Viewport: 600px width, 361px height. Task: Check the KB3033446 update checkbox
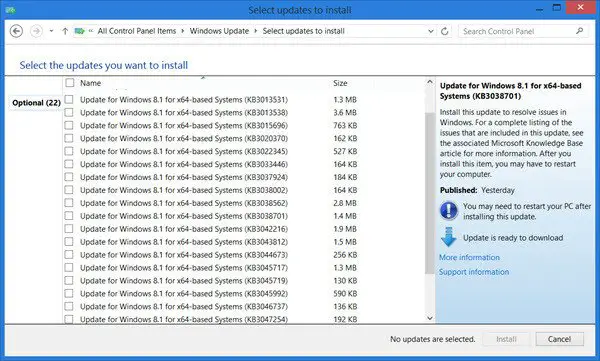pyautogui.click(x=69, y=164)
